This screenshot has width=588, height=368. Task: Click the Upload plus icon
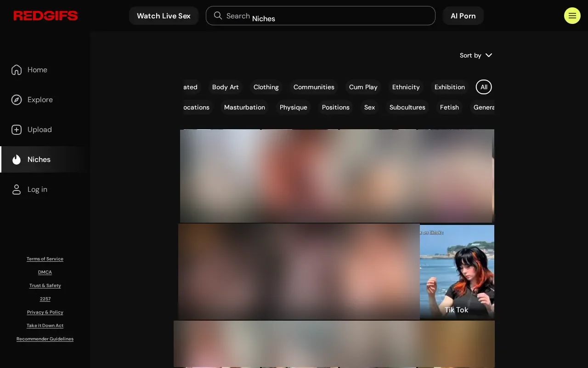pos(17,130)
